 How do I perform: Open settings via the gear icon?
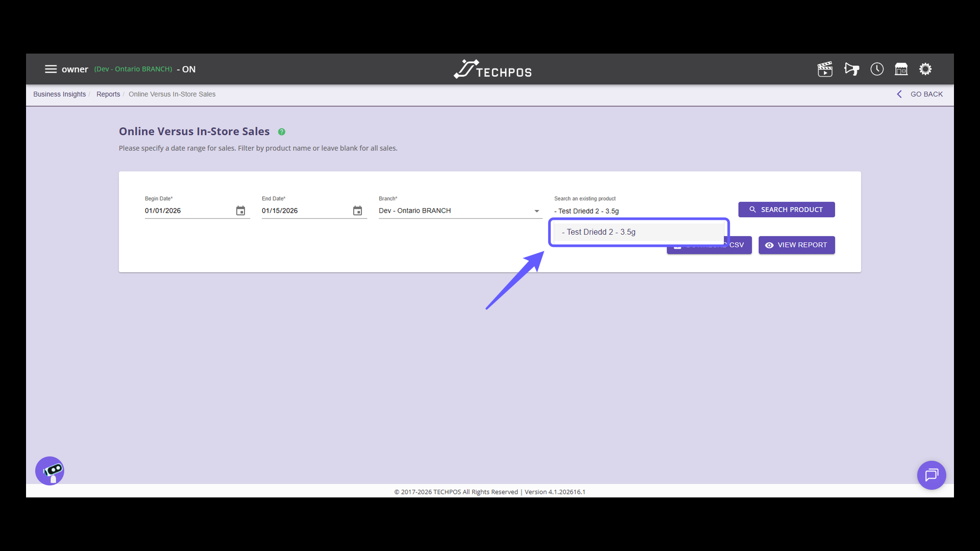(x=925, y=69)
